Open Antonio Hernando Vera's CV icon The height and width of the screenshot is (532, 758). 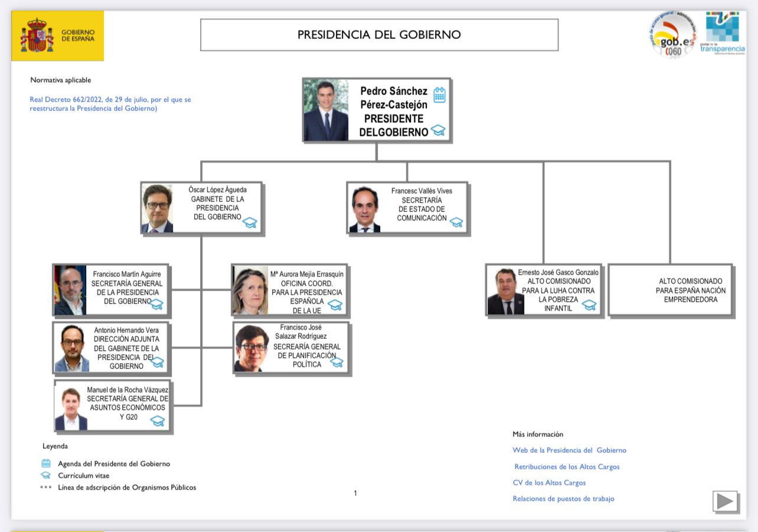click(158, 362)
